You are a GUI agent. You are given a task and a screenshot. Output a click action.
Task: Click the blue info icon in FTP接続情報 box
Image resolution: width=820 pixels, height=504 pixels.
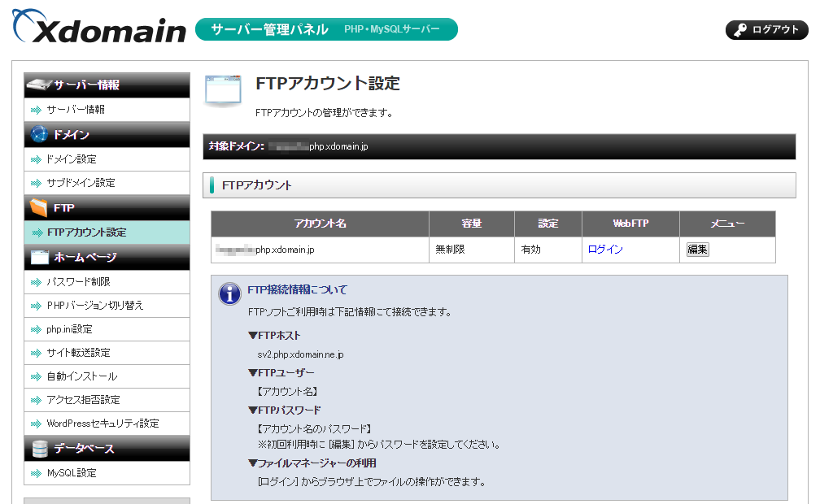click(229, 293)
